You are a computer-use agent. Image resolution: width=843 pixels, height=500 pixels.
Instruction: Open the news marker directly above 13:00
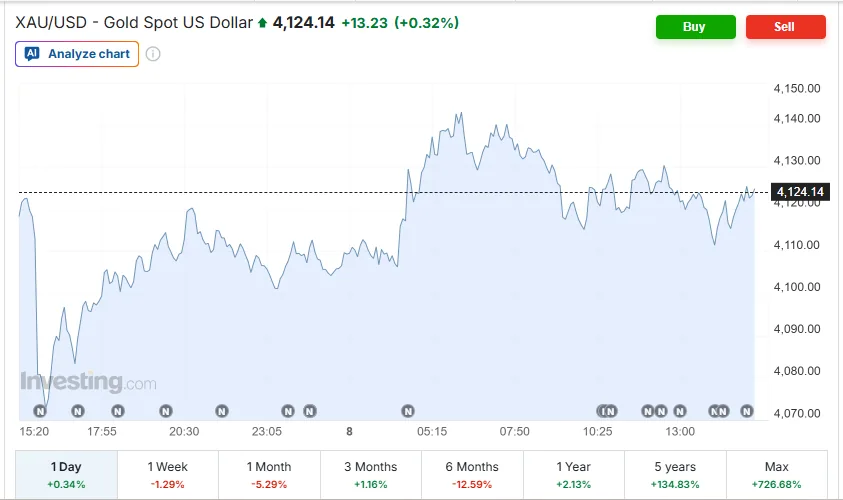(x=680, y=411)
